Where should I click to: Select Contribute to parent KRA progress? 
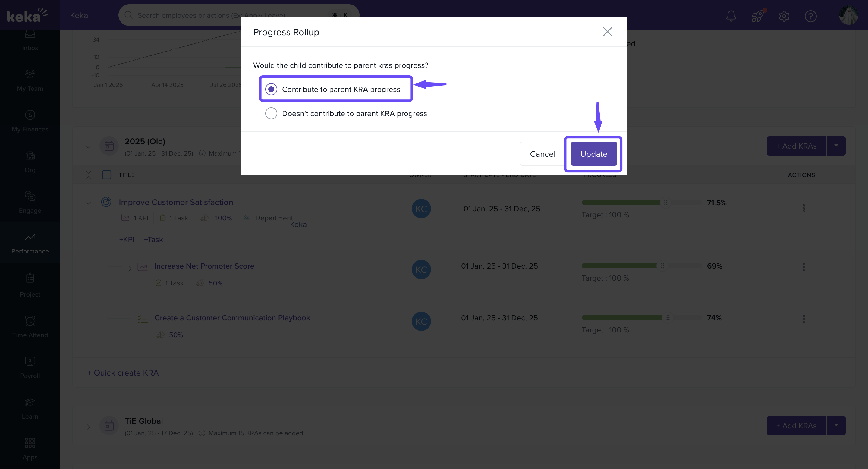271,89
